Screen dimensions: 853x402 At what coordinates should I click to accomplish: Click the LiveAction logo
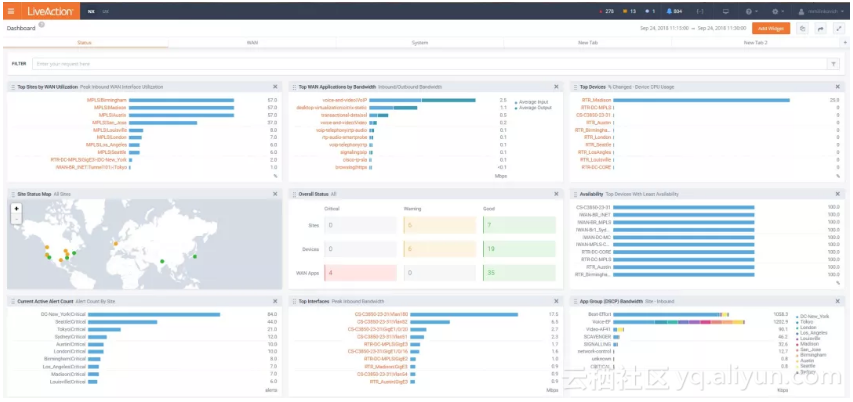[50, 11]
